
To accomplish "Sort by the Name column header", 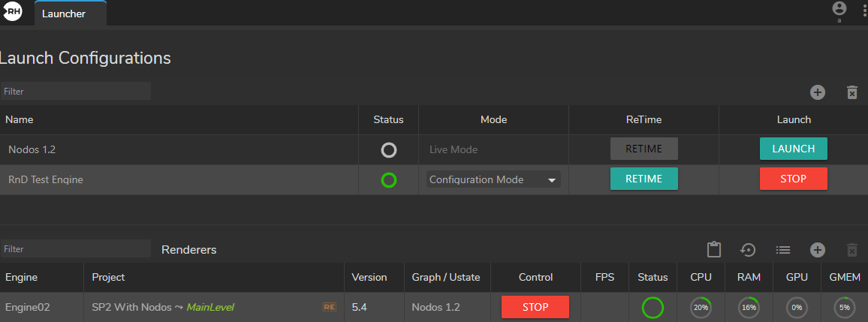I will click(21, 119).
